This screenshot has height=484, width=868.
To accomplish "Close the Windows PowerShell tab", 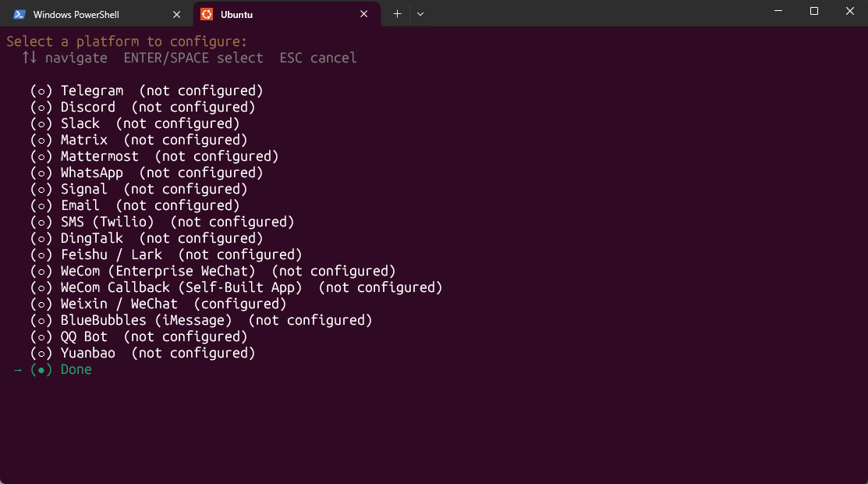I will pyautogui.click(x=177, y=14).
